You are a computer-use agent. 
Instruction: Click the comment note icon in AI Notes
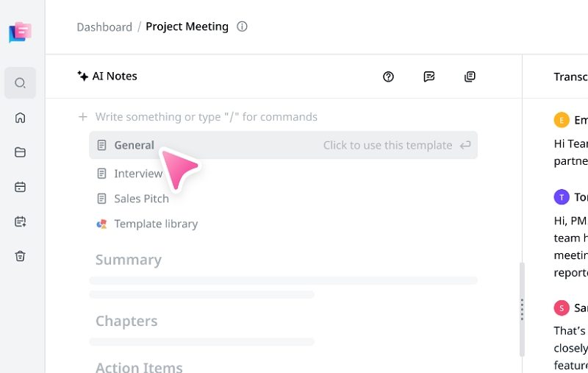[429, 77]
